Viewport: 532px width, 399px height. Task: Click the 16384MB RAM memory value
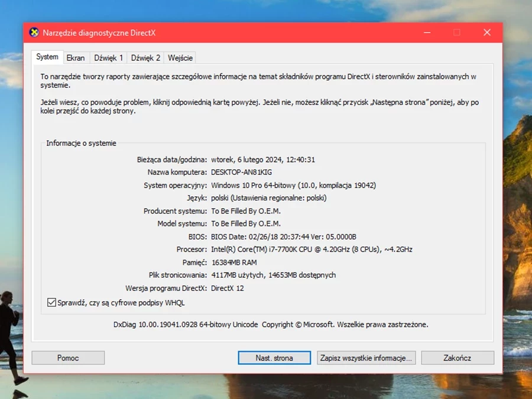tap(235, 262)
